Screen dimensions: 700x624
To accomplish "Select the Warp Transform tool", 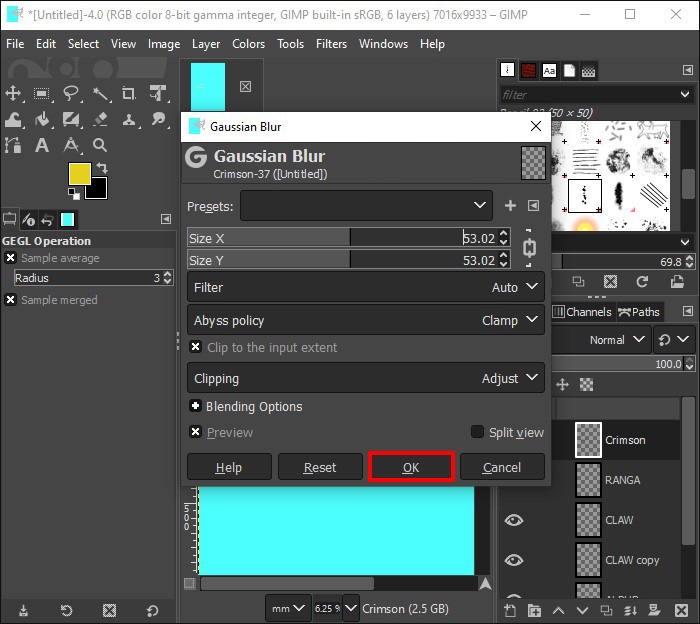I will click(13, 120).
